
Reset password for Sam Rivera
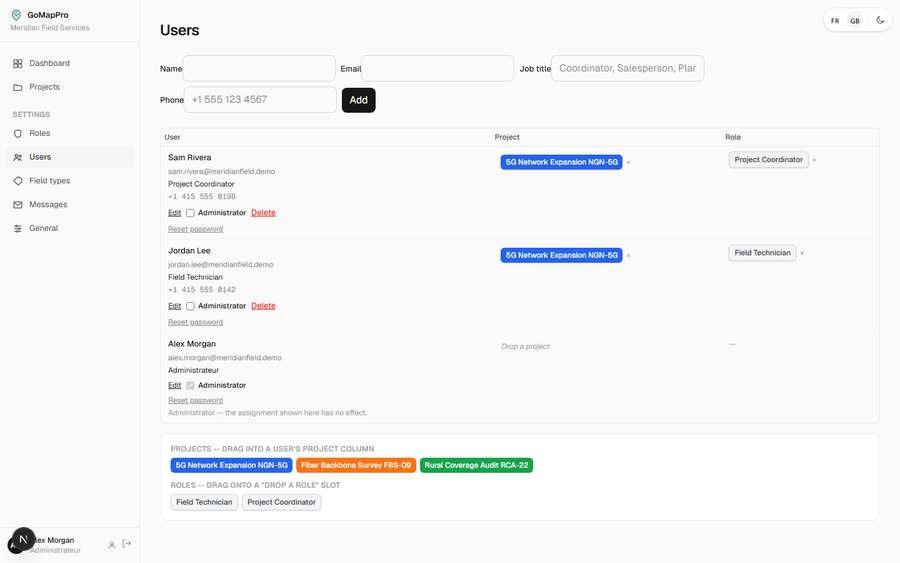195,229
